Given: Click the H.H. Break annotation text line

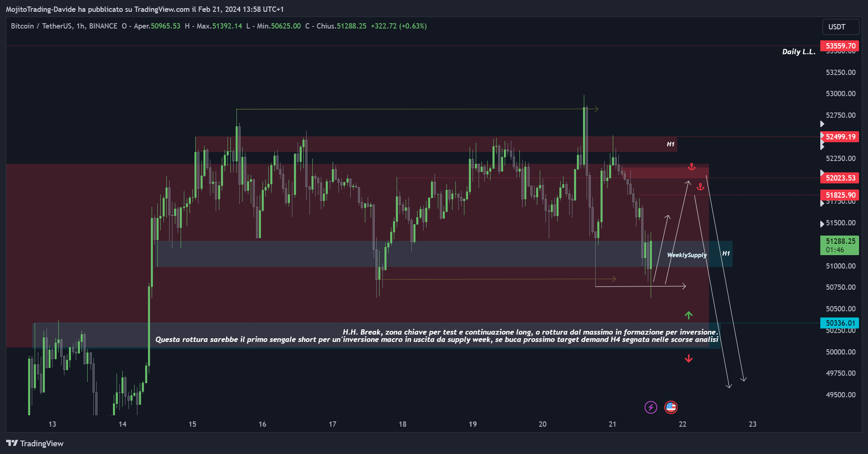Looking at the screenshot, I should pos(530,332).
